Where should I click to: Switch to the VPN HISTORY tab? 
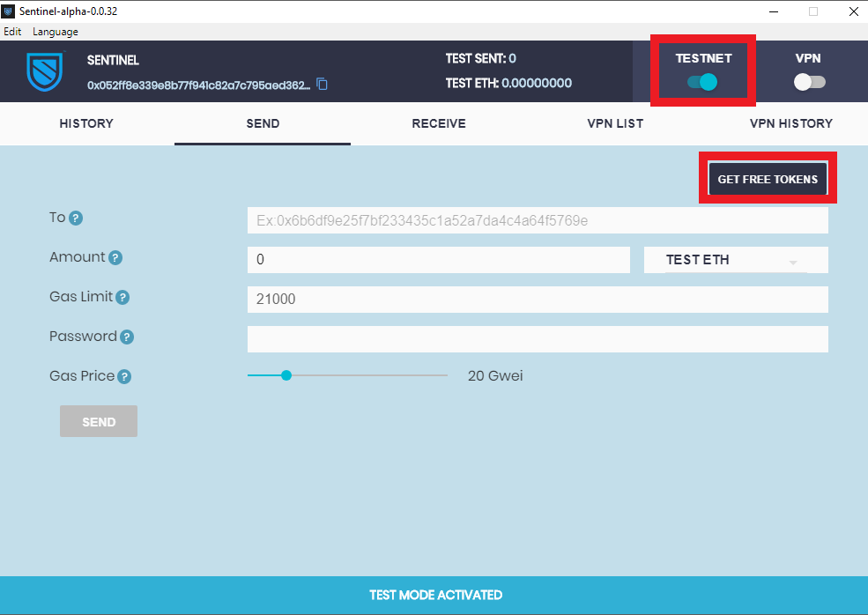coord(791,123)
